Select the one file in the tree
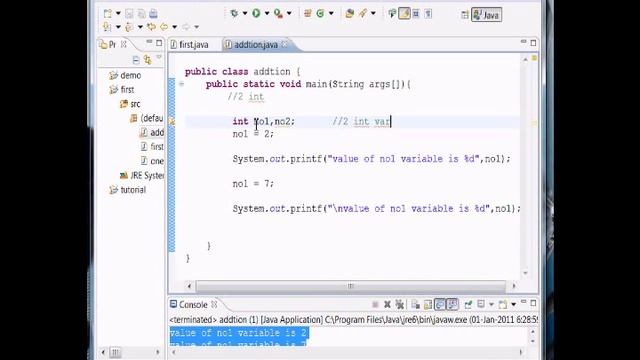Image resolution: width=640 pixels, height=360 pixels. click(152, 161)
